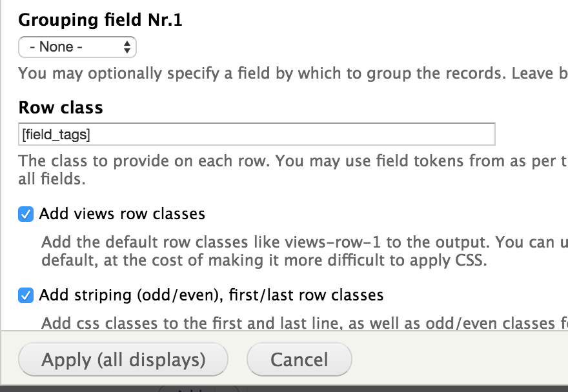568x392 pixels.
Task: Click the "Grouping field Nr.1" title
Action: click(100, 20)
